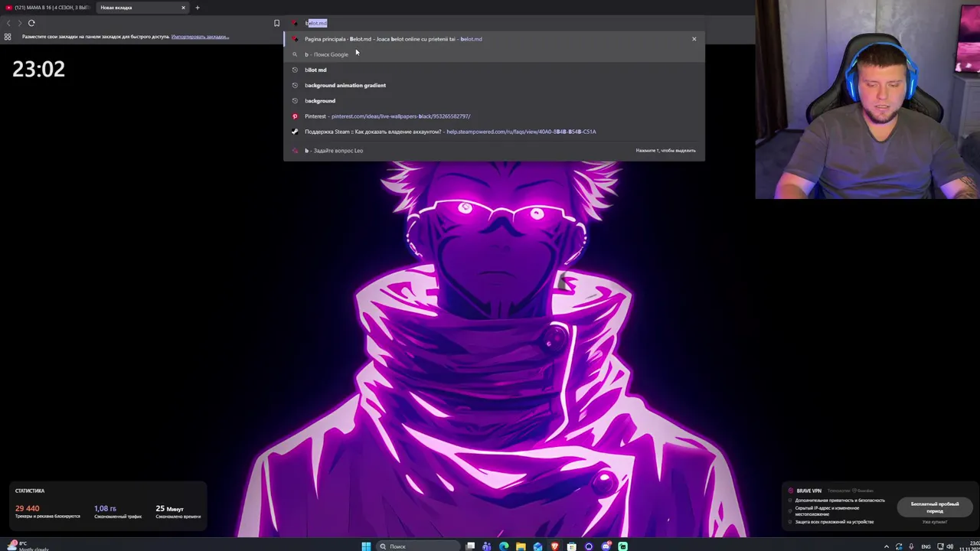Image resolution: width=980 pixels, height=551 pixels.
Task: Show hidden system tray icons chevron
Action: coord(887,546)
